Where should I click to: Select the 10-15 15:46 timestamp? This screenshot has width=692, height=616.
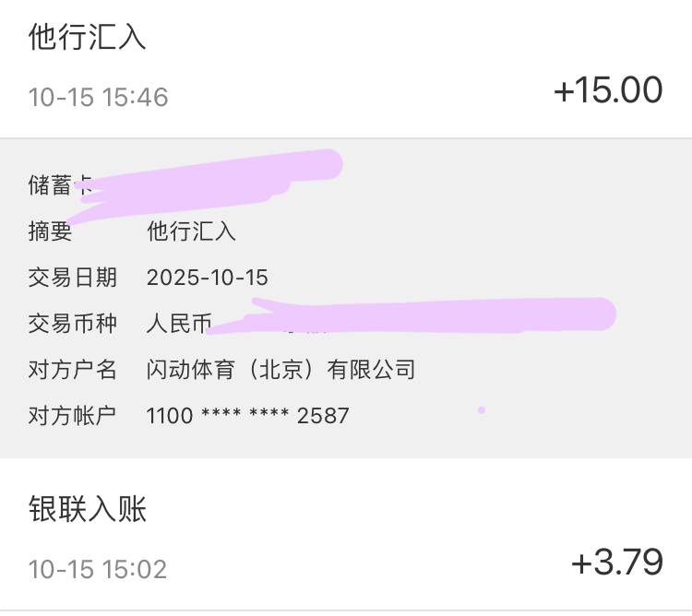pyautogui.click(x=98, y=97)
